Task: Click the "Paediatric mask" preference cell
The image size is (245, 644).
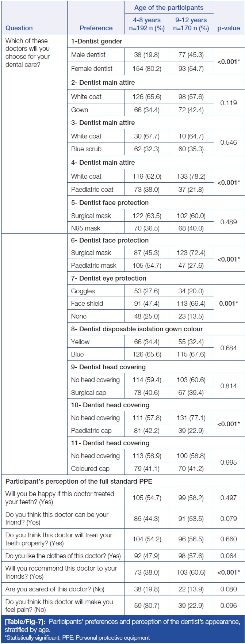Action: tap(94, 266)
